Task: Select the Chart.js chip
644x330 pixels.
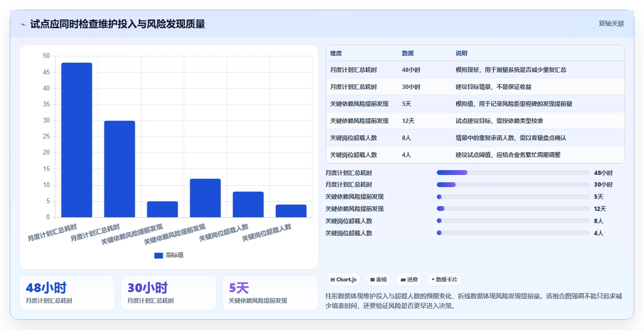Action: pos(344,279)
